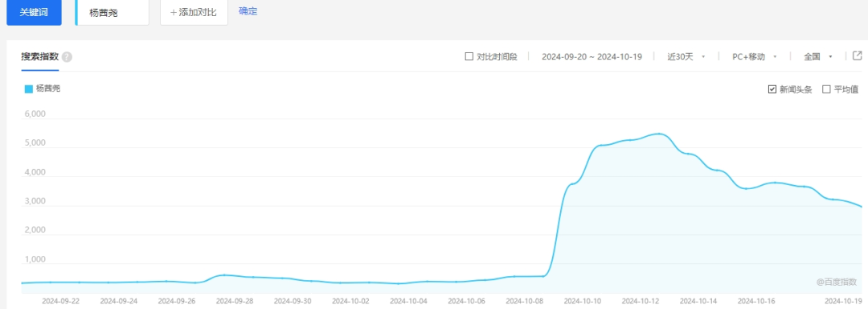Screen dimensions: 868x309
Task: Open the date range 2024-09-20 ~ 2024-10-19
Action: coord(592,56)
